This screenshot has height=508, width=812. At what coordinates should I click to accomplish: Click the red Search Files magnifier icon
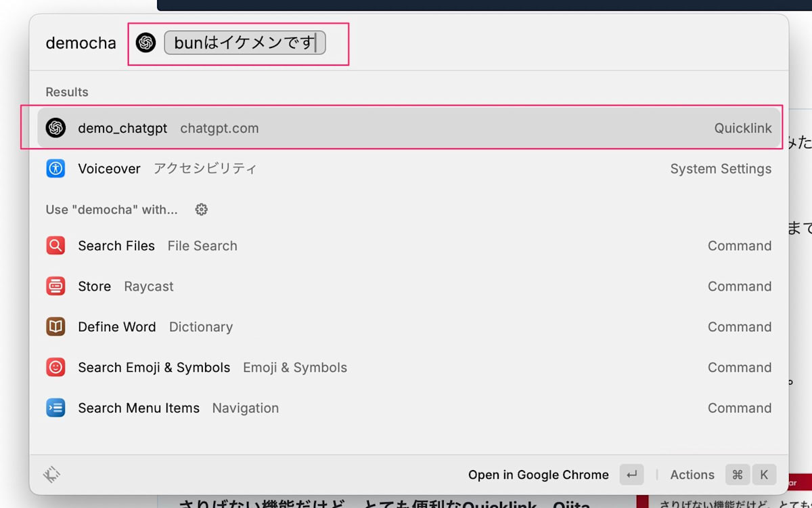coord(55,246)
